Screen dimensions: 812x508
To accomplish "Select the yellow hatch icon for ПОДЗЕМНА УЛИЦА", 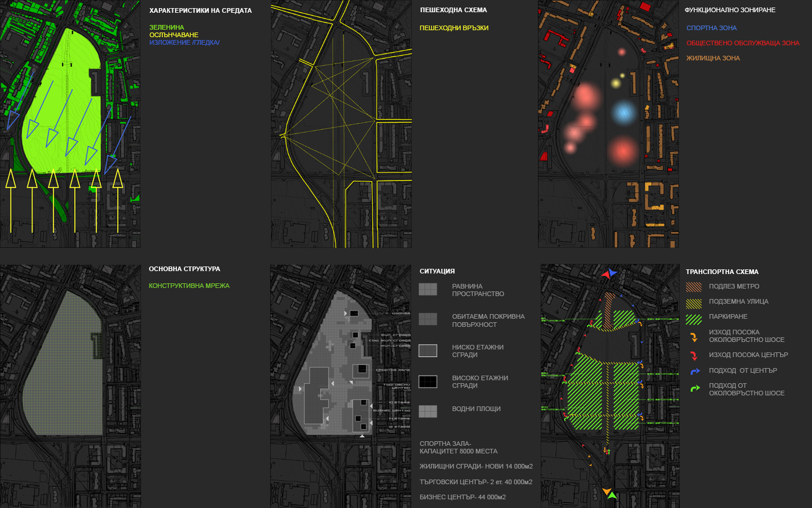I will (x=694, y=302).
